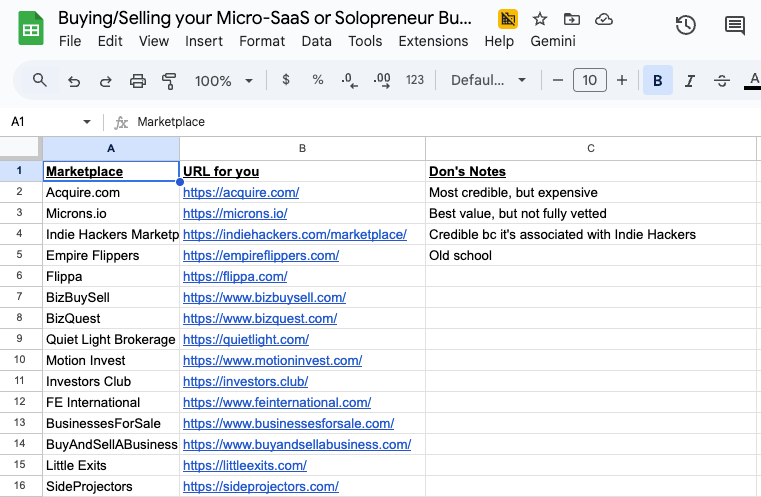
Task: Select the "BizBuySell" cell
Action: coord(111,298)
